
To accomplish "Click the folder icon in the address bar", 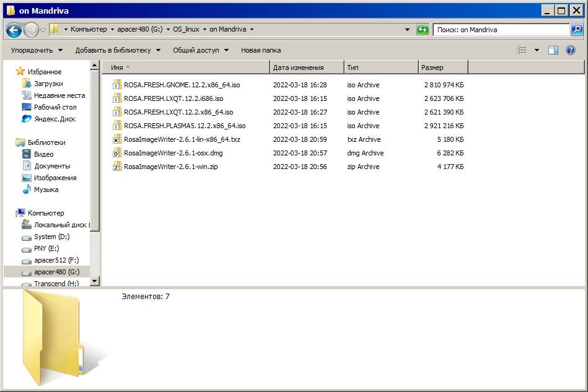I will [55, 29].
